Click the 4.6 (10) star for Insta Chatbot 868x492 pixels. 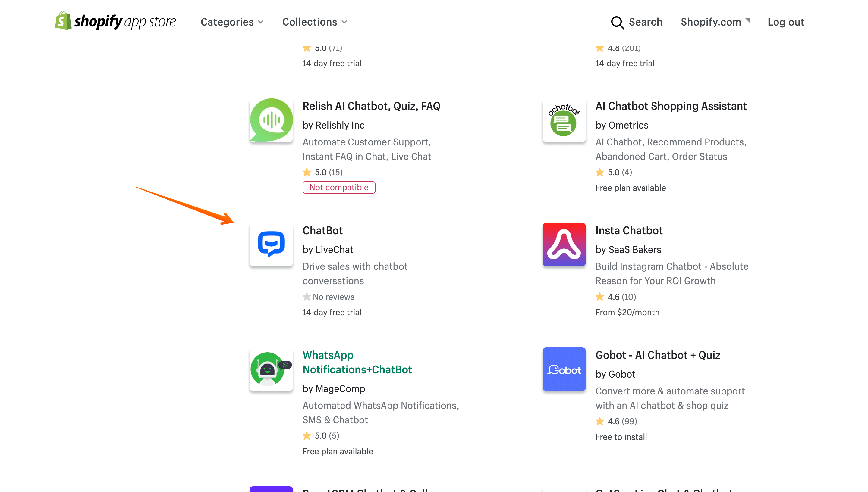tap(599, 297)
